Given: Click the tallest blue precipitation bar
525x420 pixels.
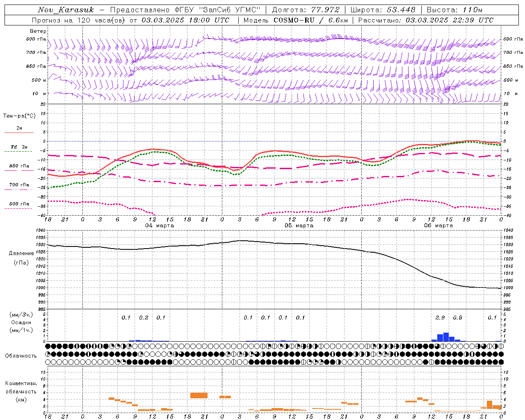Looking at the screenshot, I should click(446, 337).
